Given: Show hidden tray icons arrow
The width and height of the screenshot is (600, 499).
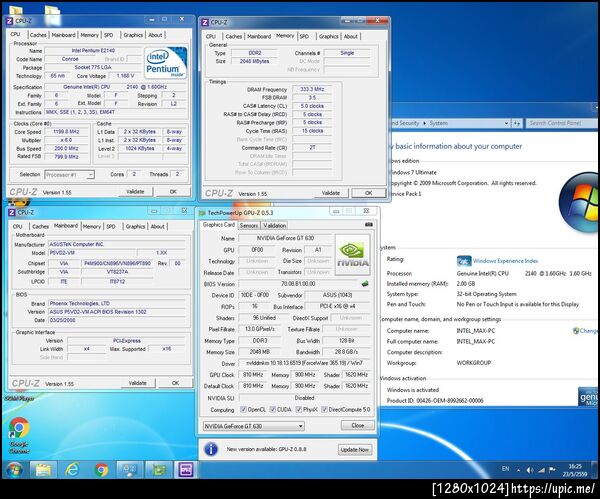Looking at the screenshot, I should (518, 470).
